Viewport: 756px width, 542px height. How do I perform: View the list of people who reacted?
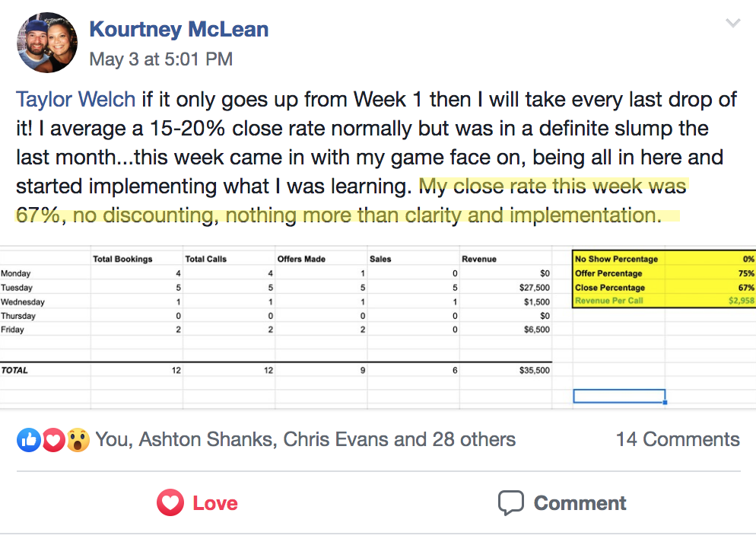pos(305,439)
